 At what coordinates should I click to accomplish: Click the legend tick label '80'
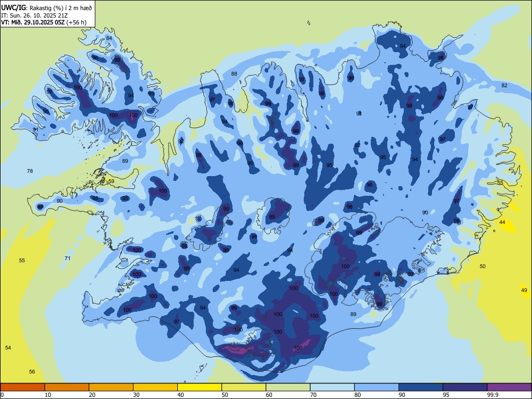coord(358,395)
